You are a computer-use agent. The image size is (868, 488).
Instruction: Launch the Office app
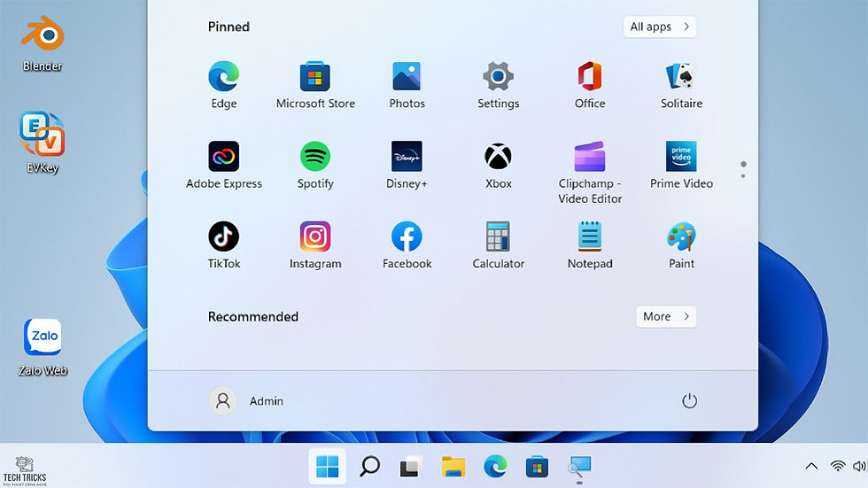(x=590, y=85)
